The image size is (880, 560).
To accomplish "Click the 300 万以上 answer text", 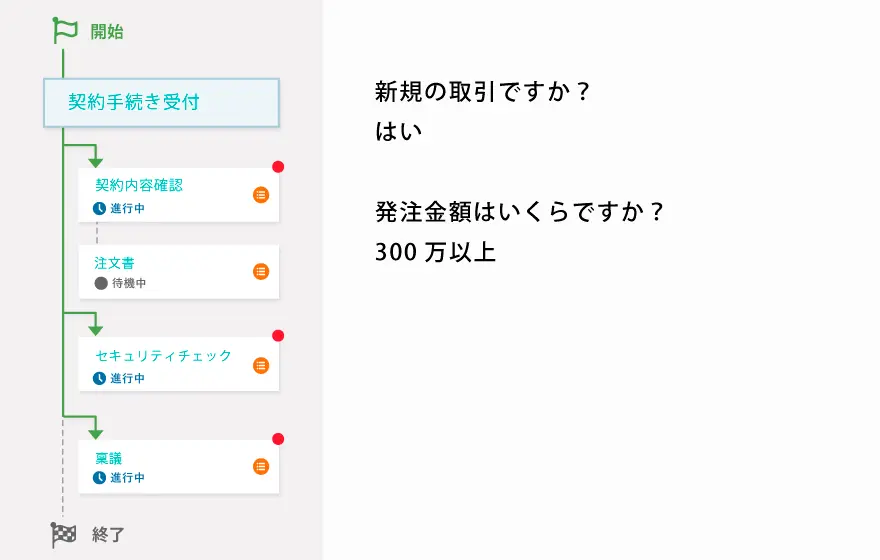I will 435,252.
